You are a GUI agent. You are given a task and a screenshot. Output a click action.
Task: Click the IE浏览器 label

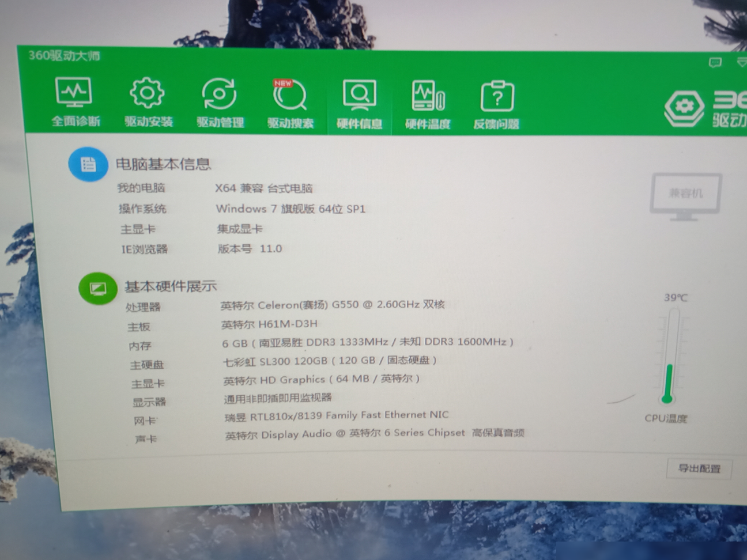pyautogui.click(x=144, y=249)
